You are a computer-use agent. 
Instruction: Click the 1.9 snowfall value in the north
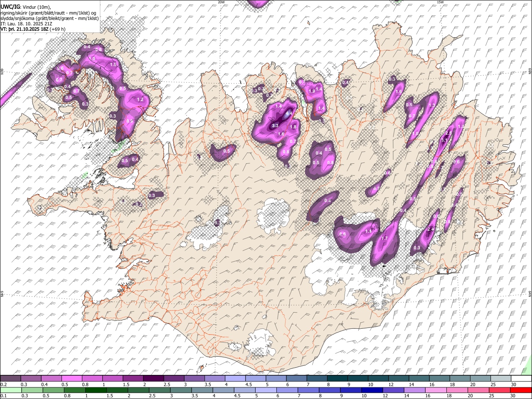pos(312,91)
